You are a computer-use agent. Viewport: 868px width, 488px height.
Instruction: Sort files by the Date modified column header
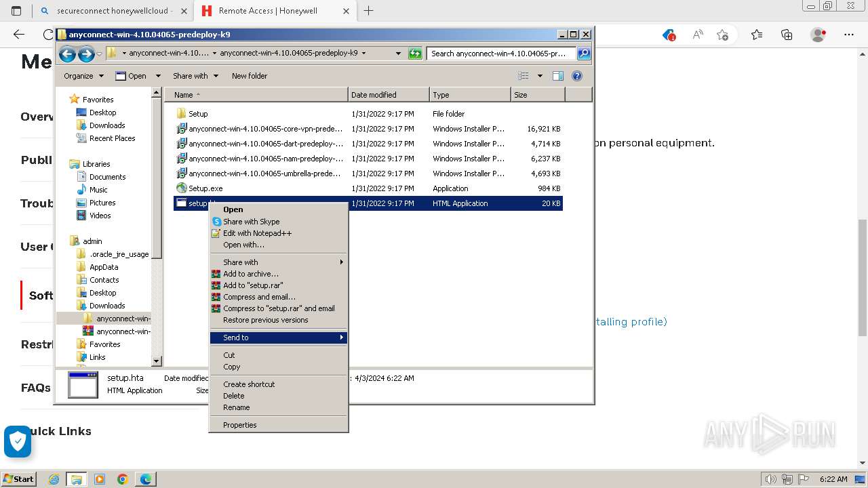(389, 95)
